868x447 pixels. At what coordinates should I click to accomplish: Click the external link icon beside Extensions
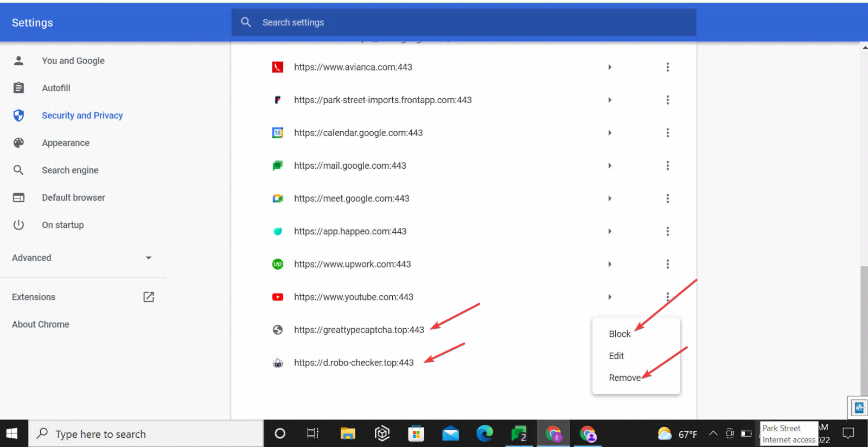(149, 297)
